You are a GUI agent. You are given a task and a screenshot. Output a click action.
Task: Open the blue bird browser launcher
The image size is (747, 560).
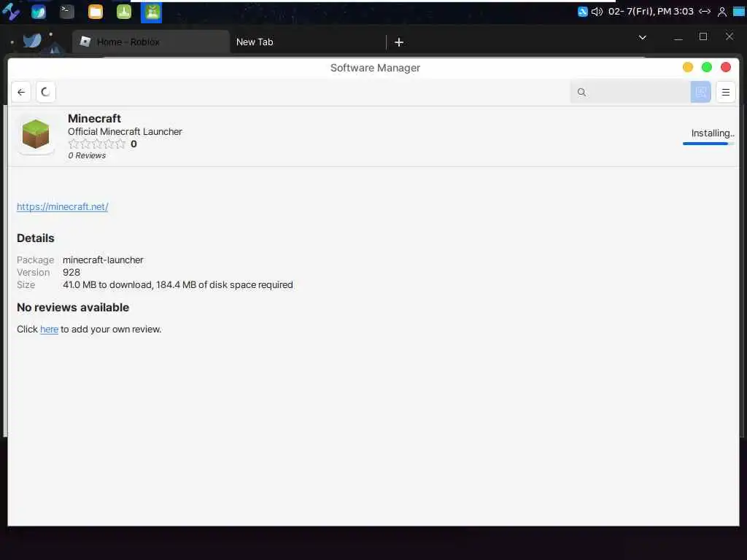click(x=39, y=12)
